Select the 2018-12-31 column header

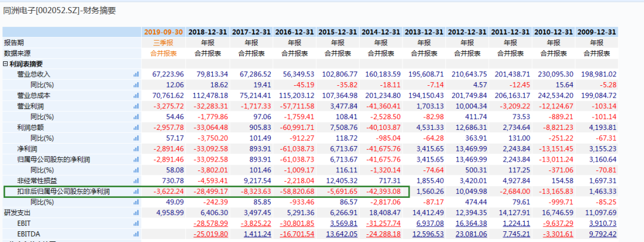(x=208, y=32)
